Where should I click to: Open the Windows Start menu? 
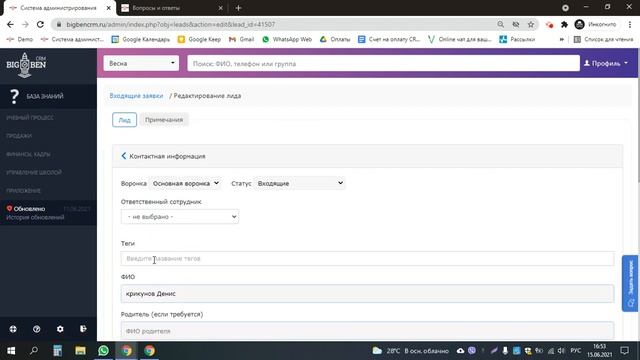pos(11,351)
